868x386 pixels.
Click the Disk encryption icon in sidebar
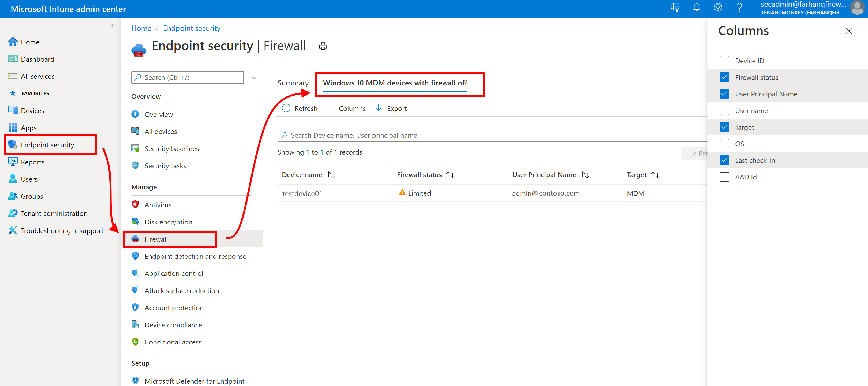(135, 222)
